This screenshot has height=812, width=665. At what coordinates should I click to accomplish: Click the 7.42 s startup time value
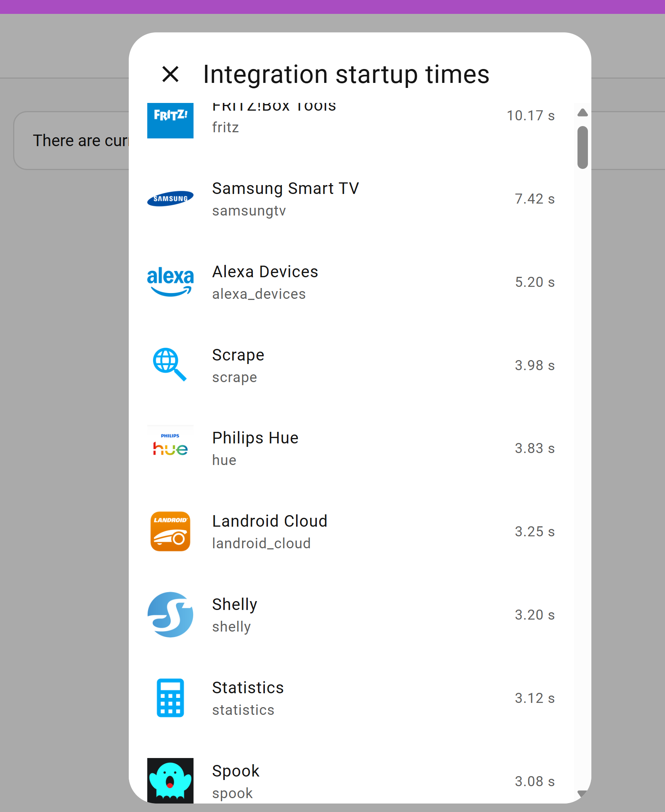pos(535,199)
